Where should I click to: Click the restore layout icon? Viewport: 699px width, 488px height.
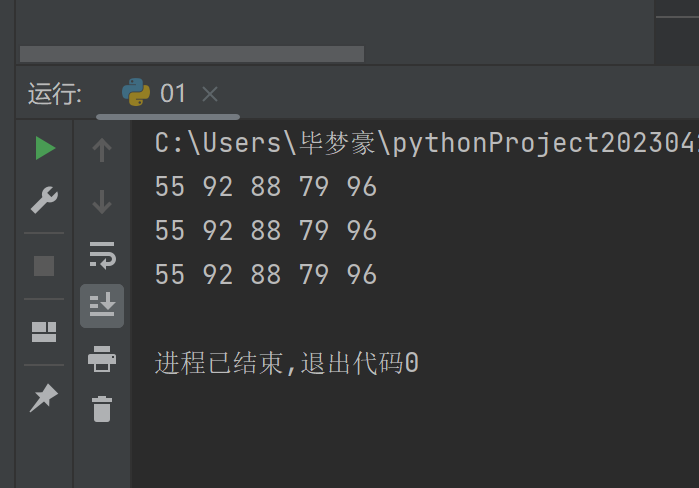pyautogui.click(x=44, y=332)
